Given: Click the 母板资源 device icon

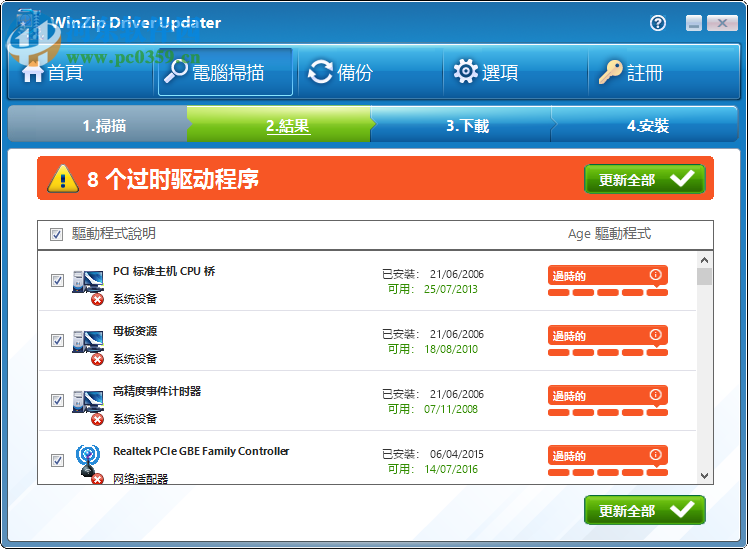Looking at the screenshot, I should [x=88, y=346].
